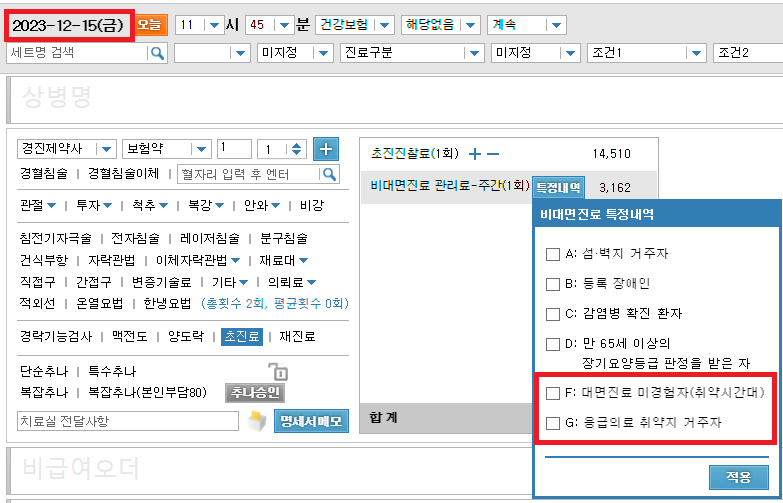Viewport: 783px width, 503px height.
Task: Click the 오늘 button
Action: click(149, 24)
